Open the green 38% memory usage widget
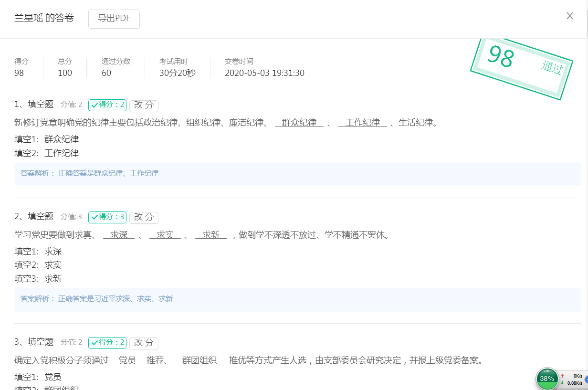588x390 pixels. [x=547, y=379]
